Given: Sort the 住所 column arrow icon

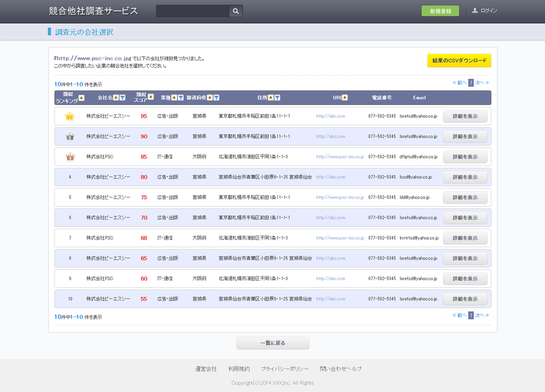Looking at the screenshot, I should pos(271,98).
